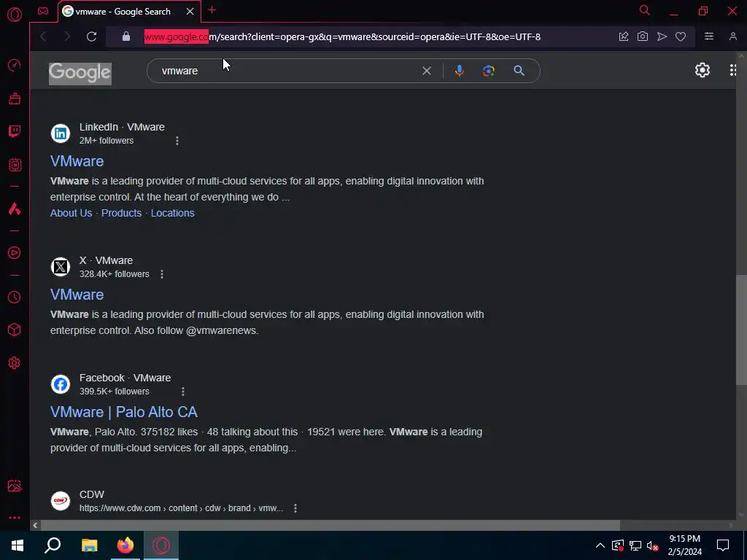Screen dimensions: 747x560
Task: Show more sidebar options (three dots)
Action: (15, 518)
